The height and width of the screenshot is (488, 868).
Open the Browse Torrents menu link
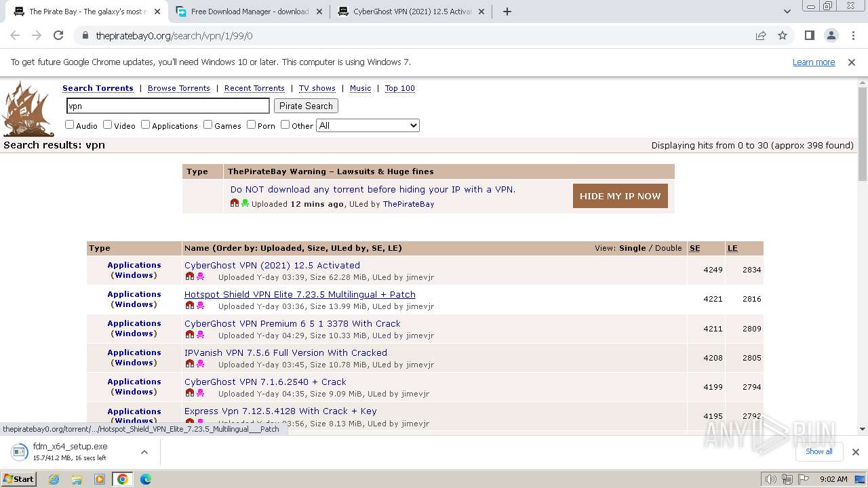pos(179,88)
